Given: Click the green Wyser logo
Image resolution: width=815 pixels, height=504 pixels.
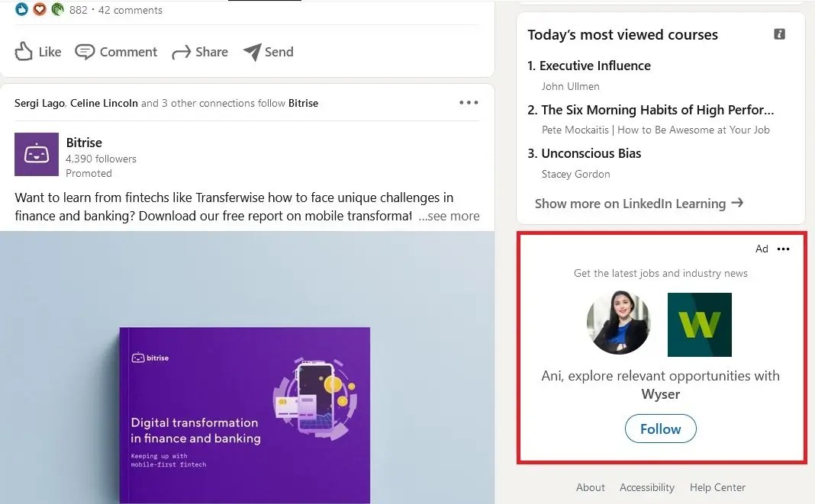Looking at the screenshot, I should pyautogui.click(x=699, y=325).
